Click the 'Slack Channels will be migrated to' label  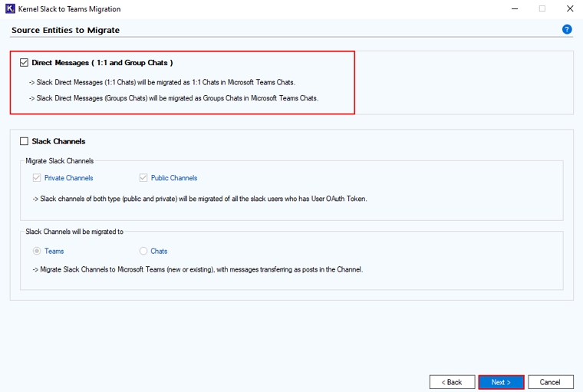(x=74, y=232)
